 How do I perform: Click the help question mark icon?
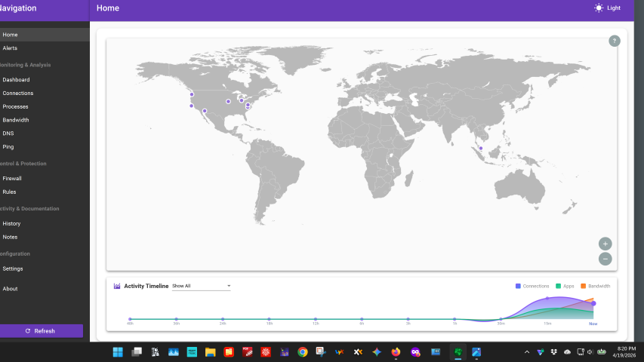point(614,41)
